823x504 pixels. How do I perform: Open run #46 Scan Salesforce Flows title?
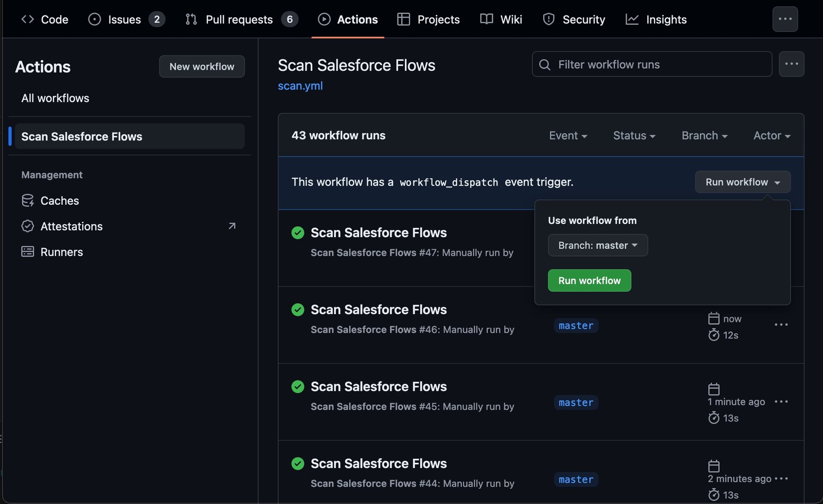(379, 310)
